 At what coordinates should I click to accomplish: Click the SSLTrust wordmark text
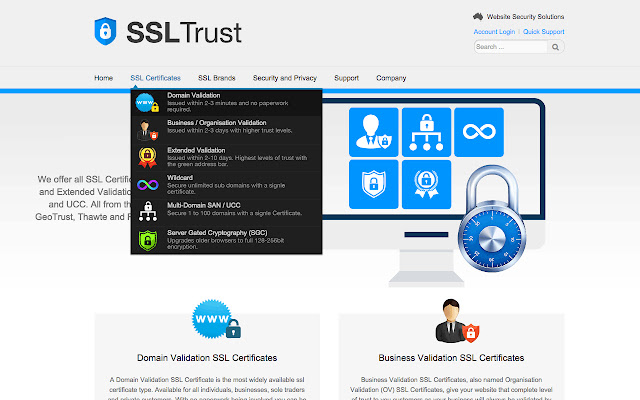[x=184, y=33]
